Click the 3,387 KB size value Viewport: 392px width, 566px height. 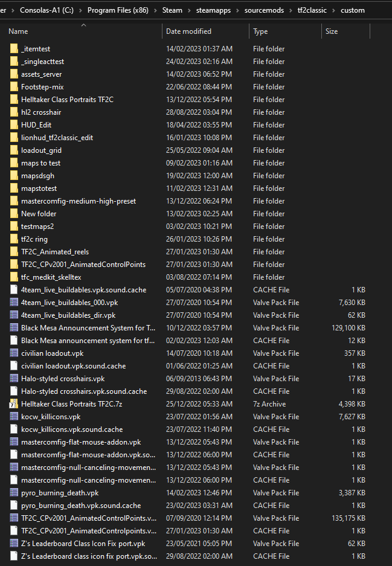point(352,493)
